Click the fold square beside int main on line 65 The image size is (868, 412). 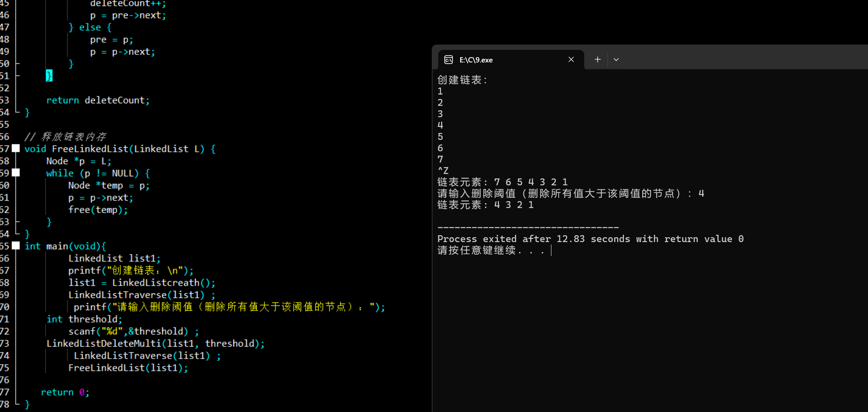(x=16, y=246)
